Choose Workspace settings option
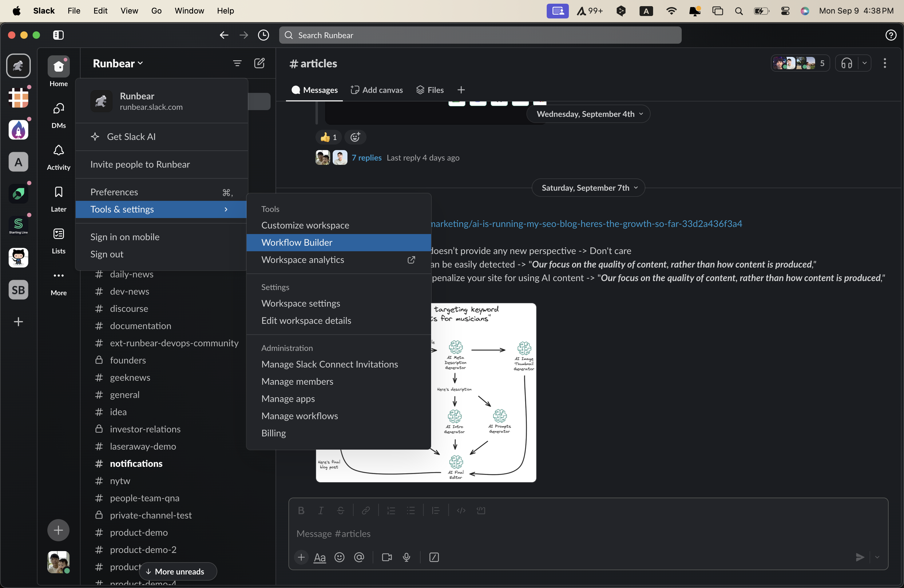The image size is (904, 588). pyautogui.click(x=339, y=304)
